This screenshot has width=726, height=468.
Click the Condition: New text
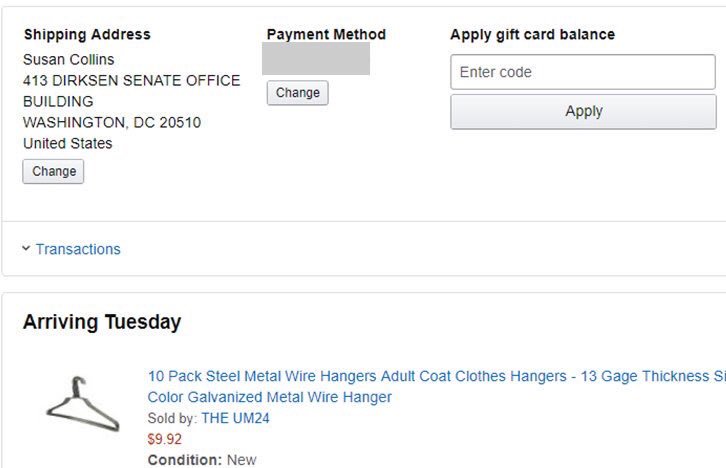(201, 460)
